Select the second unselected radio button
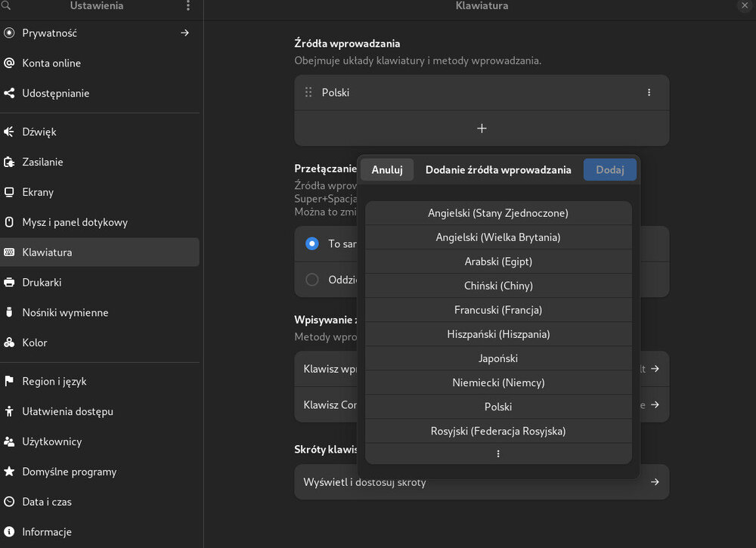 click(311, 280)
